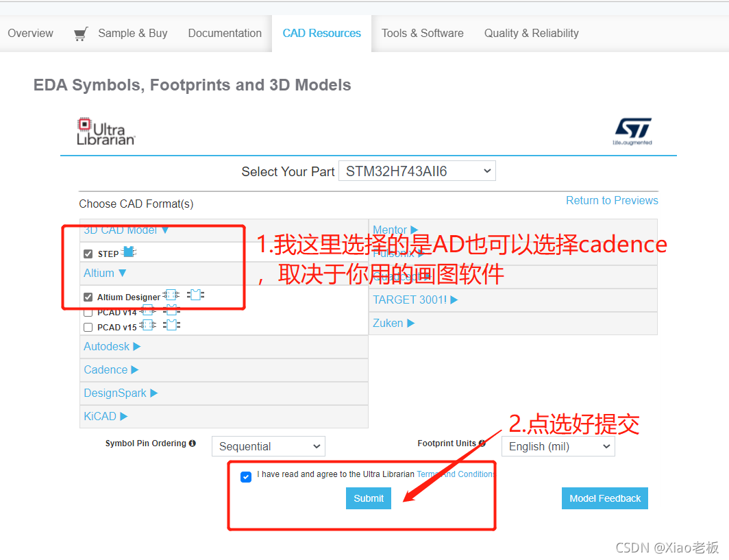
Task: Uncheck the Altium Designer checkbox
Action: pyautogui.click(x=88, y=297)
